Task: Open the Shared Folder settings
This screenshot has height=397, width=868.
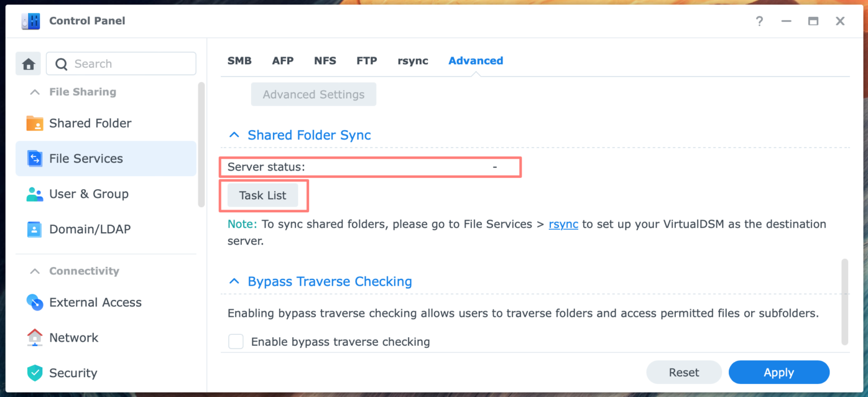Action: pyautogui.click(x=90, y=123)
